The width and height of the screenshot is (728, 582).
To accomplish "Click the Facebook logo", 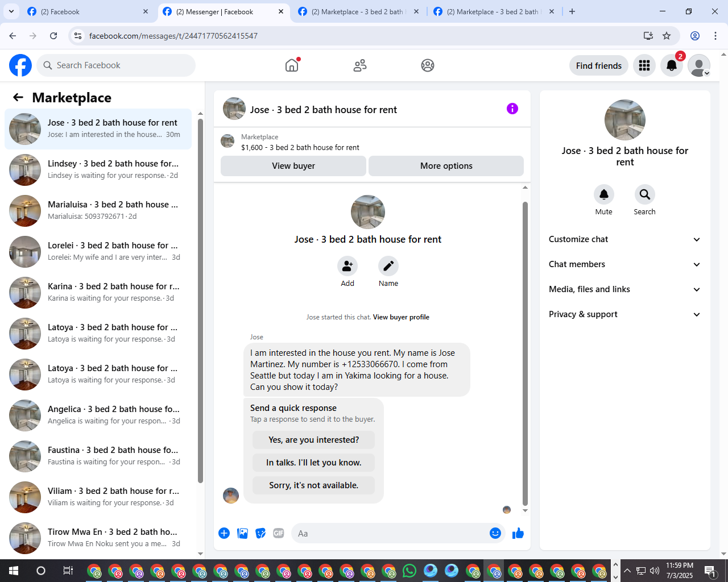I will 20,65.
